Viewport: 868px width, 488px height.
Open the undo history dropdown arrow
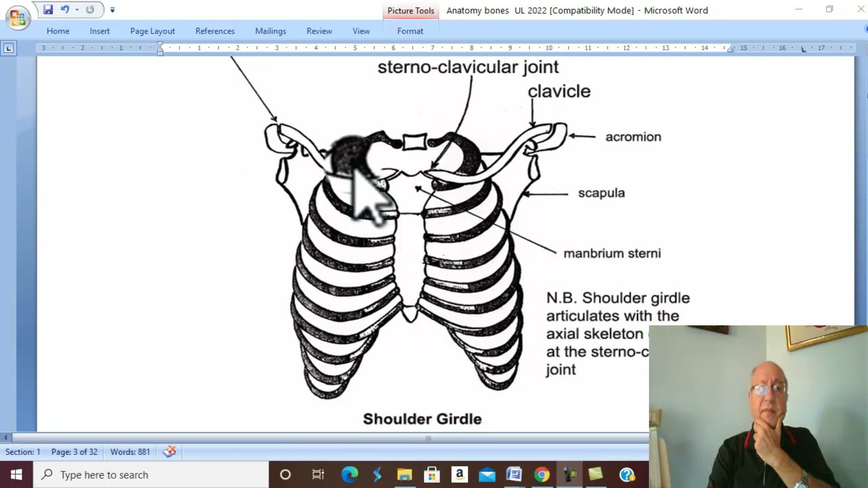[77, 9]
